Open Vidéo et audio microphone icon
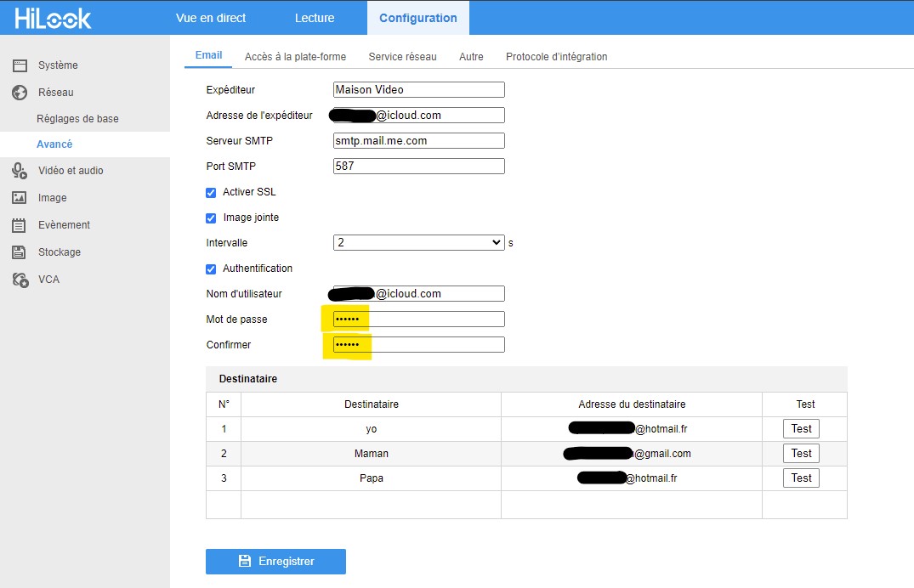The width and height of the screenshot is (914, 588). pyautogui.click(x=20, y=171)
